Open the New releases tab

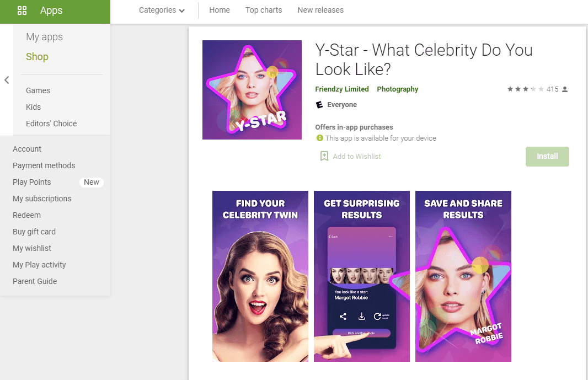pyautogui.click(x=320, y=10)
